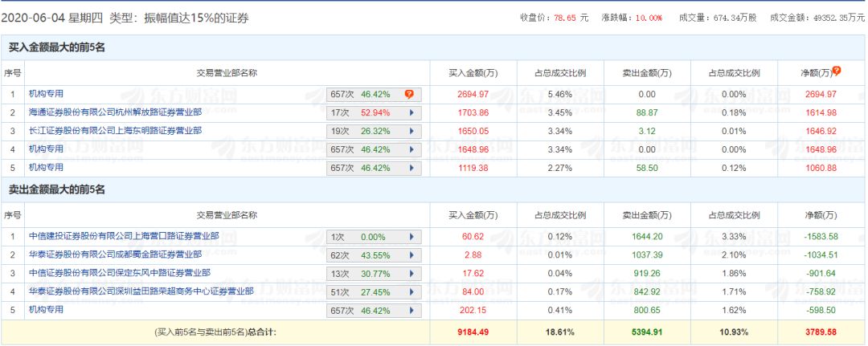Click net amount -1583.58 cell
This screenshot has width=868, height=346.
click(821, 237)
